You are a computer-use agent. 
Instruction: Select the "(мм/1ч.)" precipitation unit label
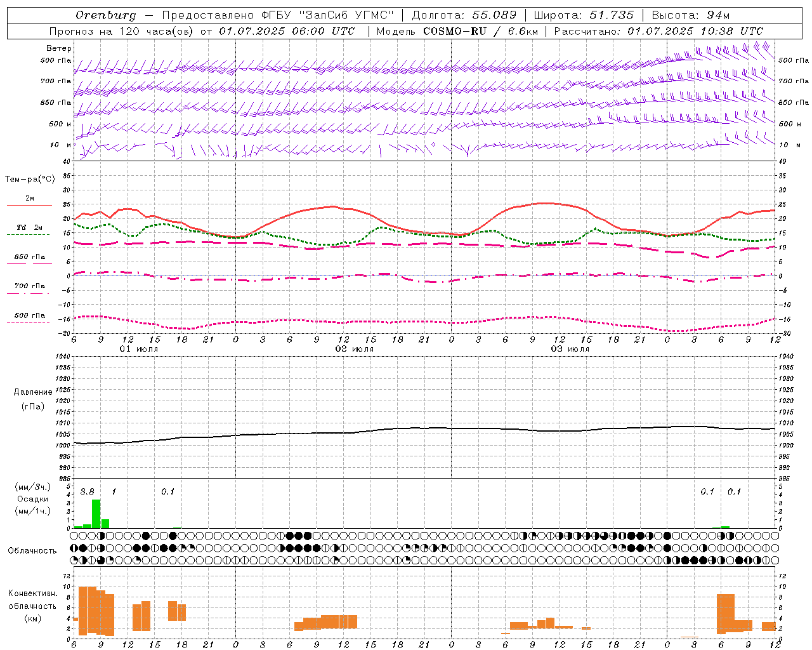point(33,511)
